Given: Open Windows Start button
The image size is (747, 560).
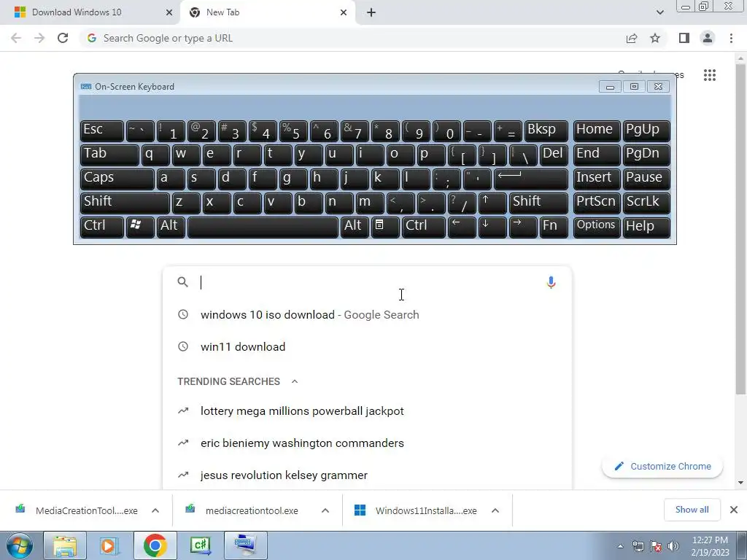Looking at the screenshot, I should pyautogui.click(x=20, y=545).
